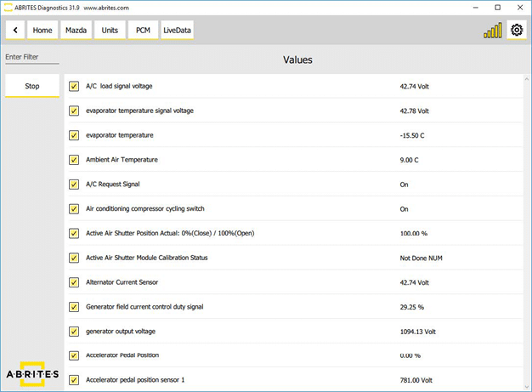
Task: Uncheck Ambient Air Temperature checkbox
Action: tap(74, 160)
